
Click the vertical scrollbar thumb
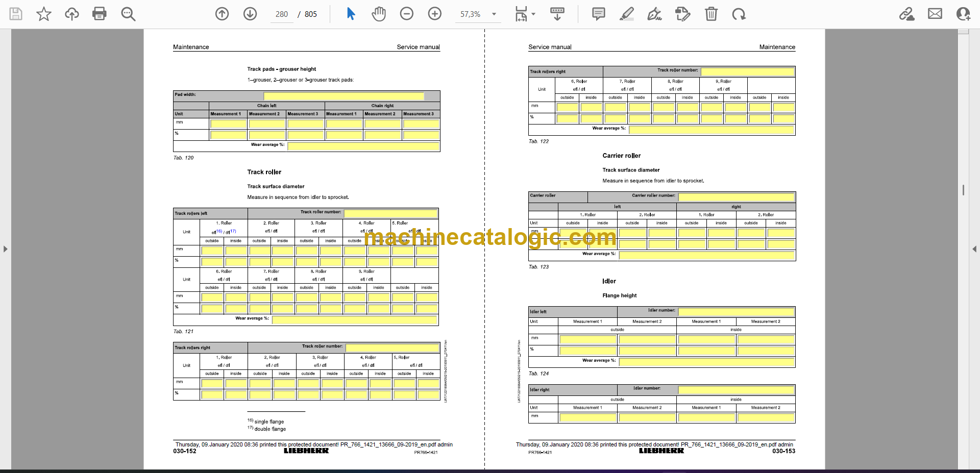point(963,190)
